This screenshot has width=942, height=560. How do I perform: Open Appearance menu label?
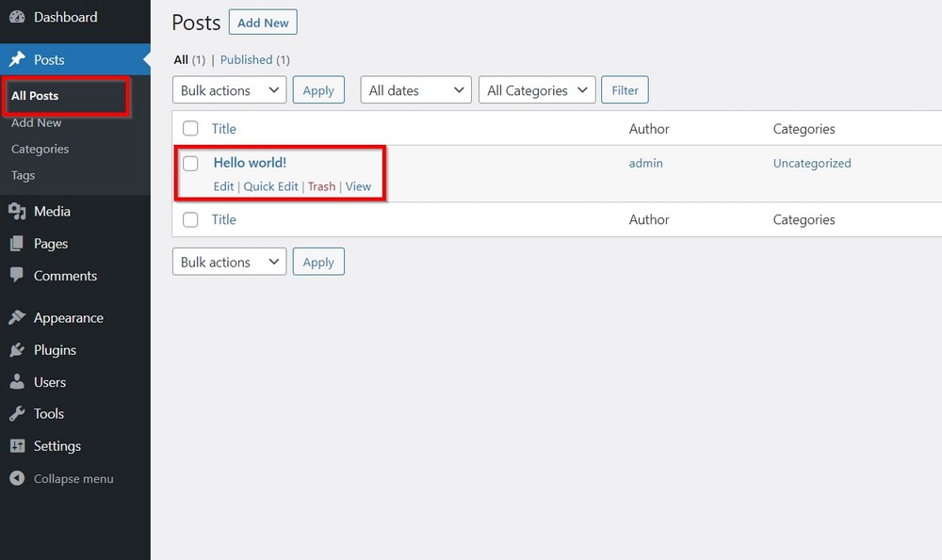tap(69, 317)
